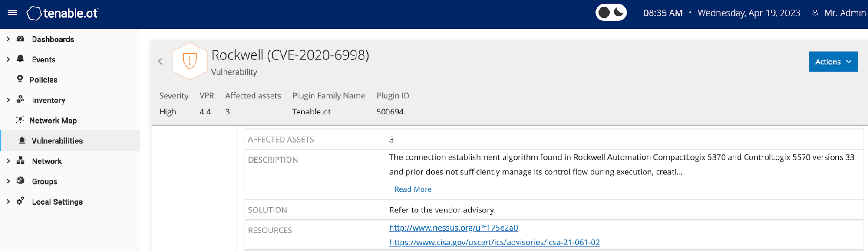The image size is (868, 251).
Task: Click the Events bell icon
Action: 20,59
